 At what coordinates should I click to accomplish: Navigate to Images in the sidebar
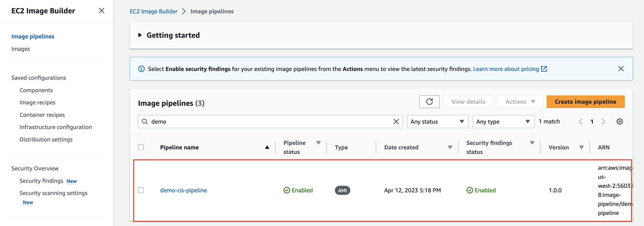click(21, 49)
